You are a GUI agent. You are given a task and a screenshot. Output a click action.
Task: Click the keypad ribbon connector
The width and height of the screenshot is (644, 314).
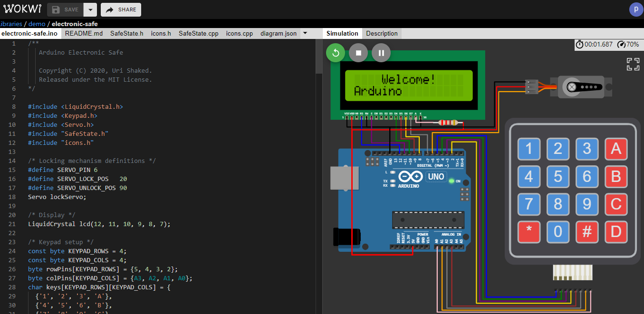572,273
